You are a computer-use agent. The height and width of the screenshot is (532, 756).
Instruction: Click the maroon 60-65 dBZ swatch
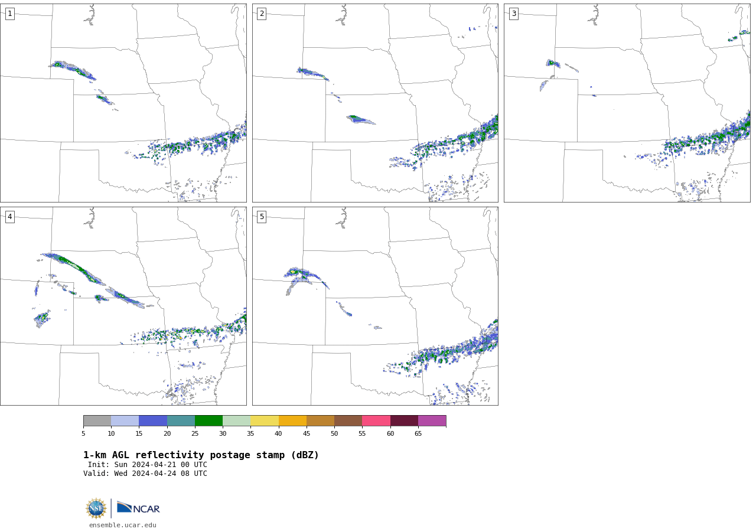pyautogui.click(x=404, y=421)
